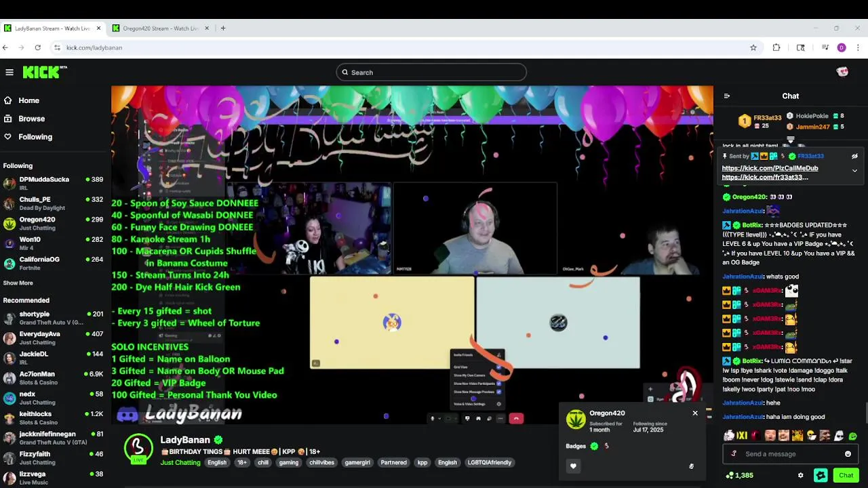Image resolution: width=868 pixels, height=488 pixels.
Task: Expand Show More followed channels
Action: click(18, 283)
